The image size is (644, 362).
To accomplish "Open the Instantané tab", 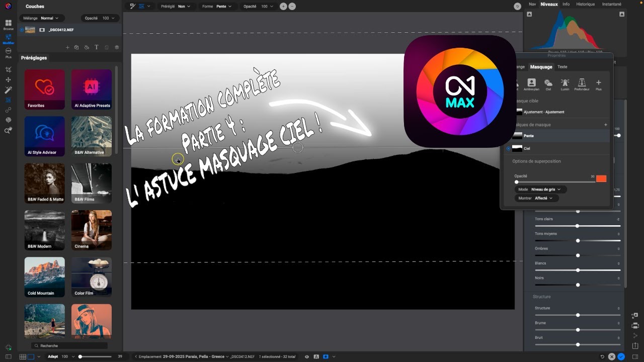I will pyautogui.click(x=611, y=4).
